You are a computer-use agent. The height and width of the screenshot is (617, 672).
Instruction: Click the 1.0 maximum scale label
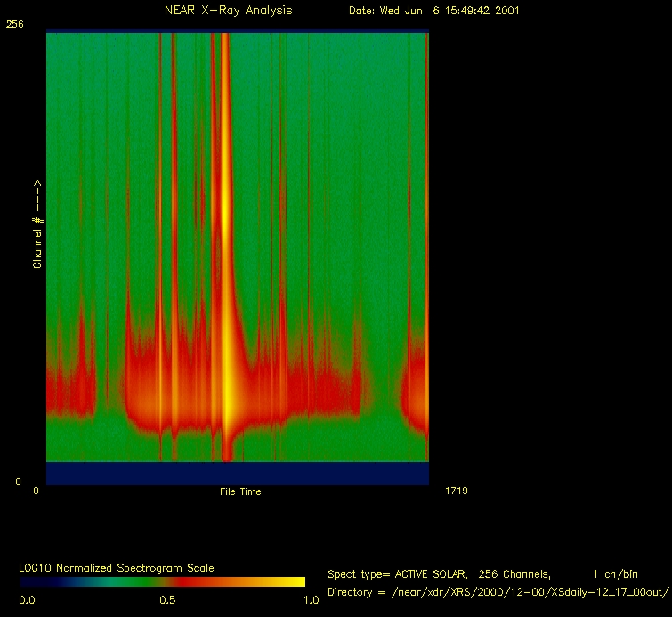point(311,600)
